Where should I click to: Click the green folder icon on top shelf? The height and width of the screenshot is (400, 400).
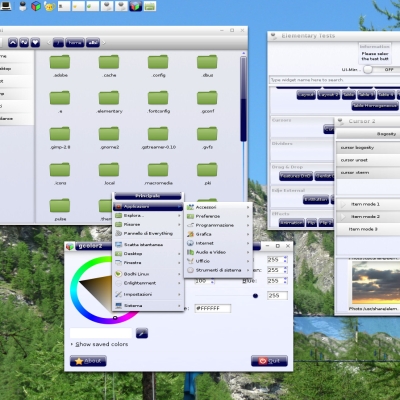pos(150,6)
